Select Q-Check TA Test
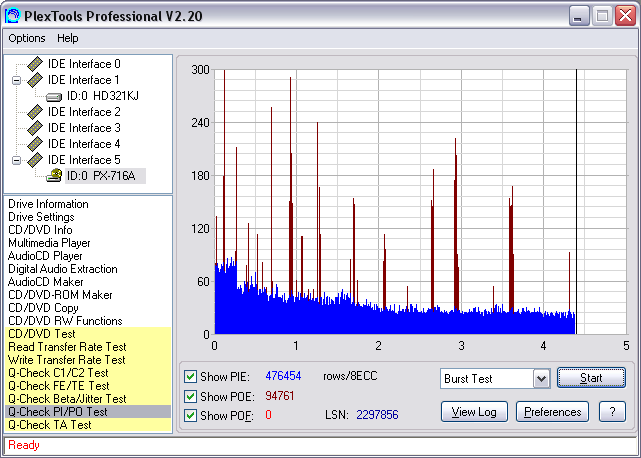Image resolution: width=641 pixels, height=458 pixels. tap(88, 425)
